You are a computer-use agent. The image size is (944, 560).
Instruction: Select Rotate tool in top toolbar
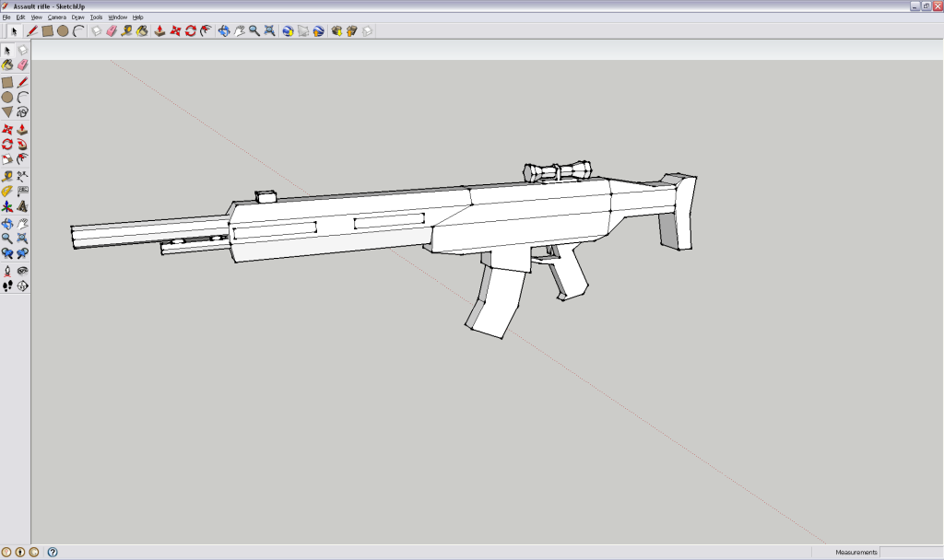point(191,31)
